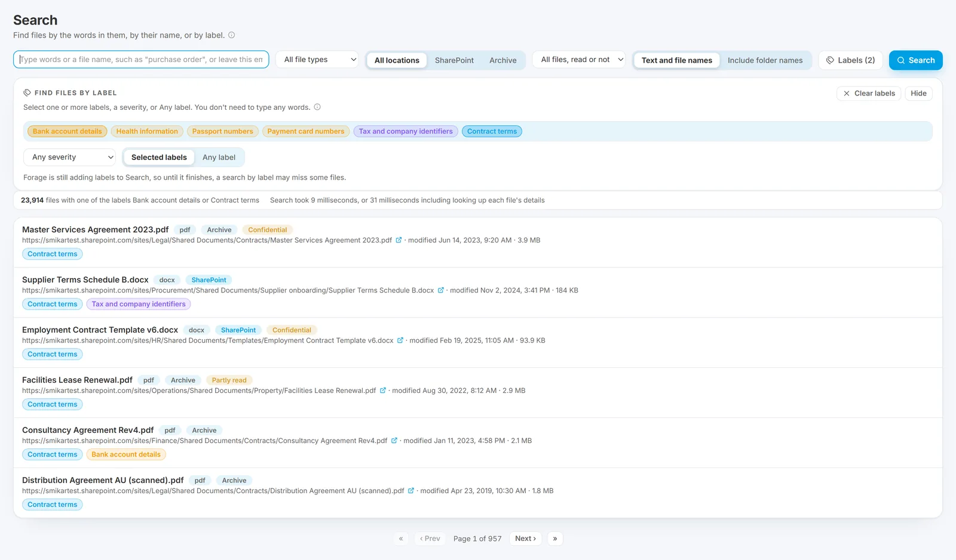
Task: Select the Selected labels option
Action: click(159, 158)
